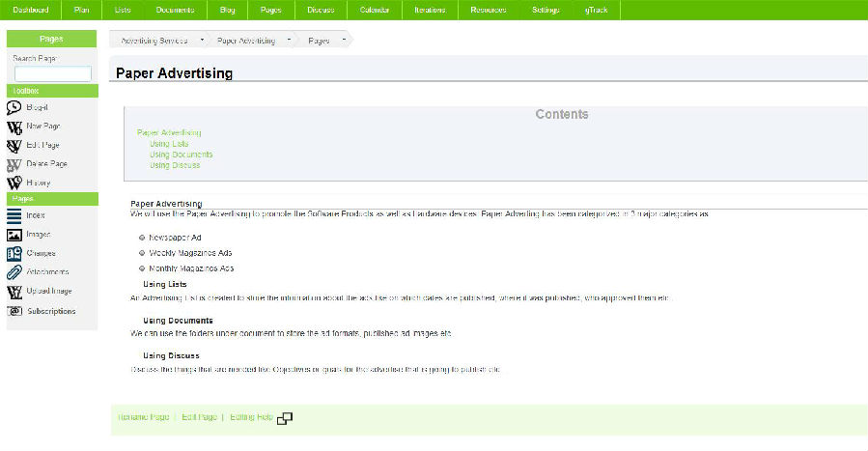
Task: Click the BlogIt speech bubble icon
Action: 14,107
